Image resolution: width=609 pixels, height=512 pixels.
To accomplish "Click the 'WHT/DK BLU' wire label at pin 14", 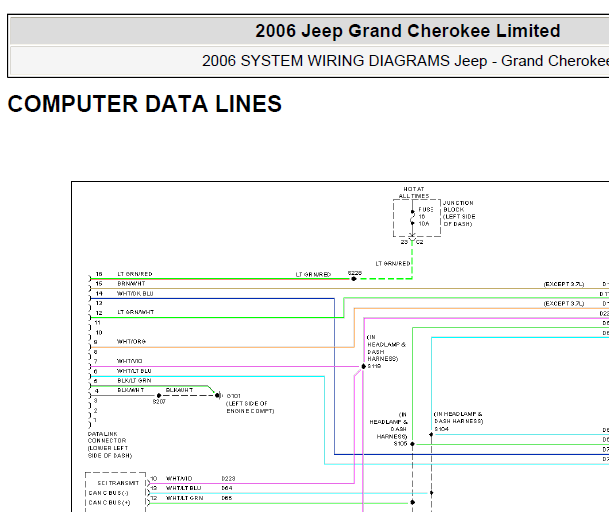I will 135,293.
